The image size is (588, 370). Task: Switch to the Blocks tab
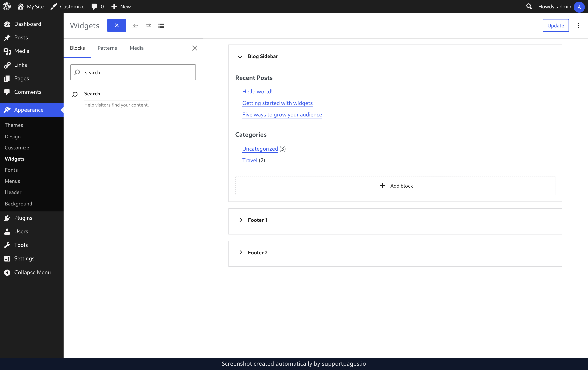point(77,48)
